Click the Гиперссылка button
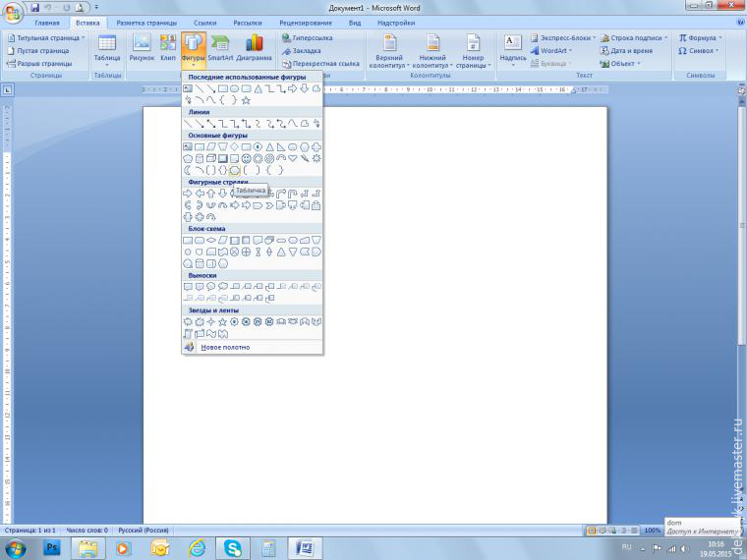Screen dimensions: 747x560 tap(307, 37)
